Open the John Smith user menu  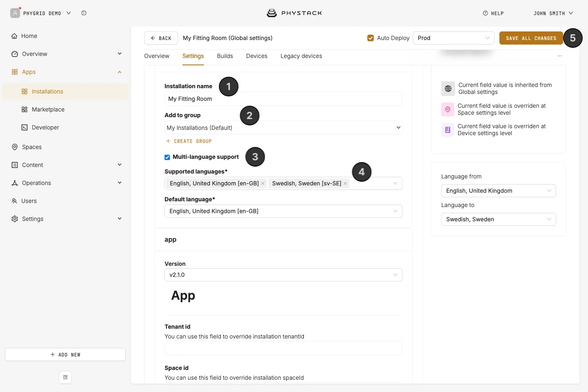pos(553,13)
